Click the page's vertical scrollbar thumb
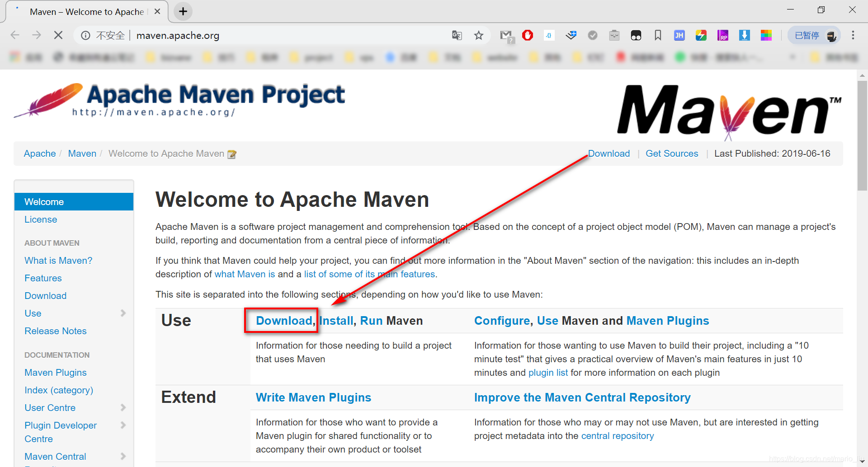The width and height of the screenshot is (868, 467). [x=862, y=135]
